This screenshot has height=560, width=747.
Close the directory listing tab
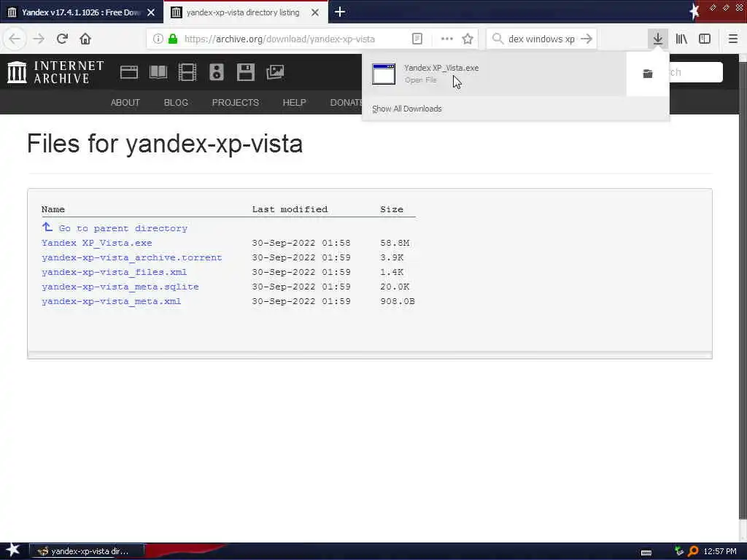[315, 12]
